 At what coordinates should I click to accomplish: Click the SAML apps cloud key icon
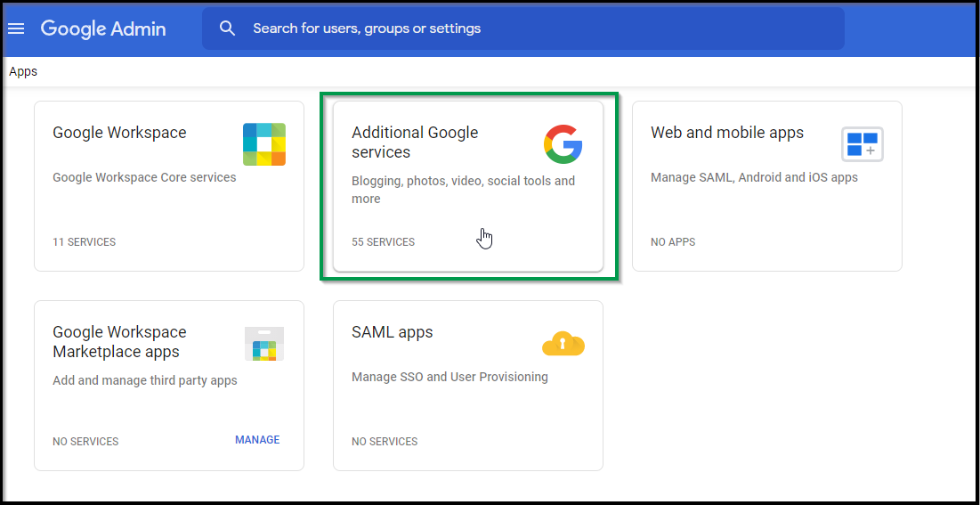[x=563, y=344]
